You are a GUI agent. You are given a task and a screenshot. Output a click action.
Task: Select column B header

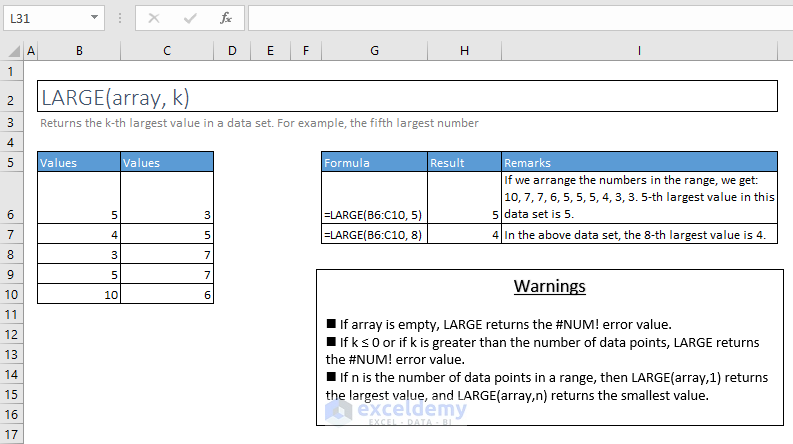coord(79,51)
